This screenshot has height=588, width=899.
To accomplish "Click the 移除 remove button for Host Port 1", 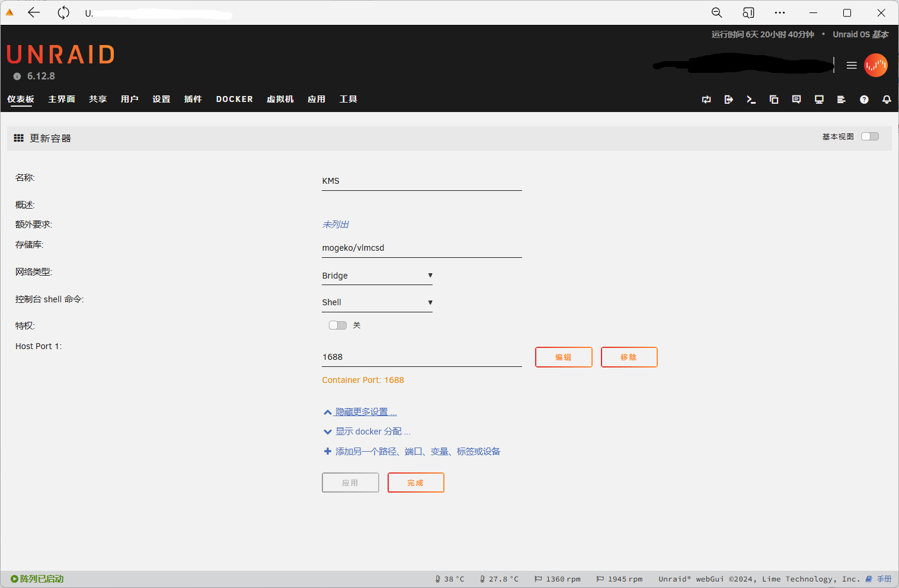I will point(629,357).
